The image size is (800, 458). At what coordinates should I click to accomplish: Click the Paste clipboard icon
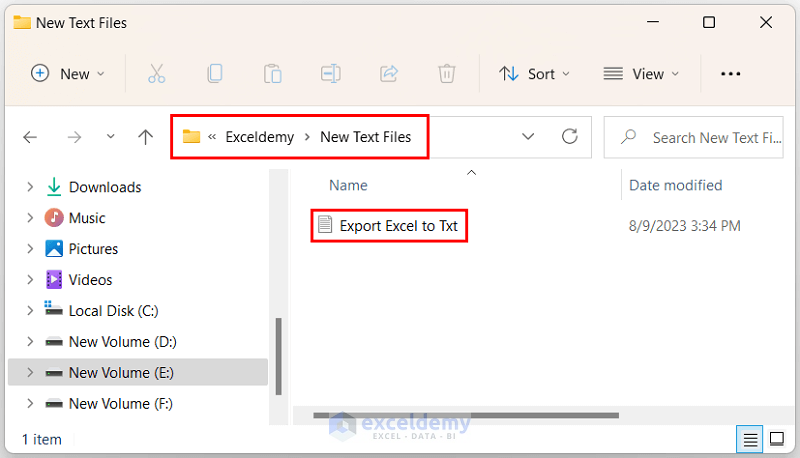point(272,73)
